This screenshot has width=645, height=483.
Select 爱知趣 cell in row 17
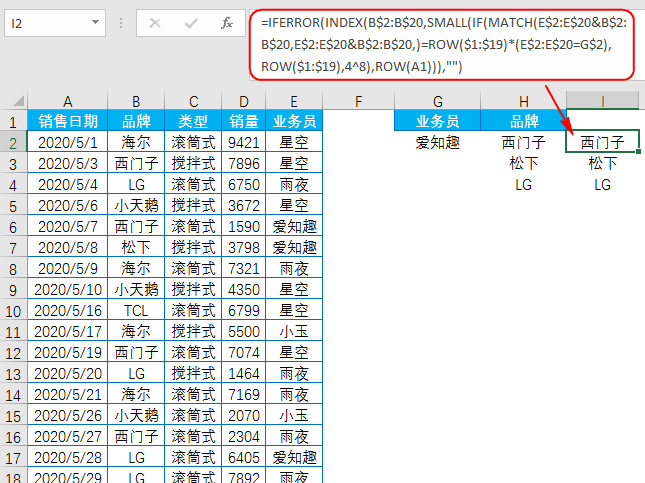click(x=294, y=457)
